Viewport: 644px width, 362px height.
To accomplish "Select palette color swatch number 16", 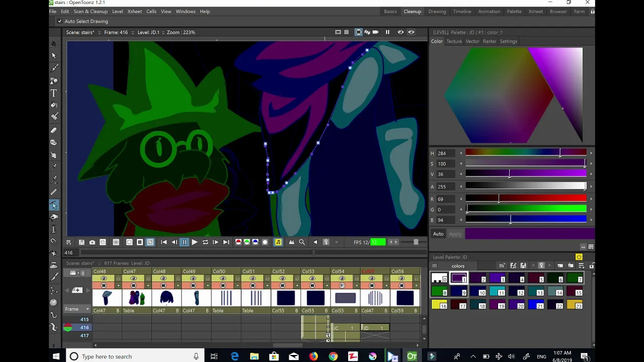I will pyautogui.click(x=439, y=305).
